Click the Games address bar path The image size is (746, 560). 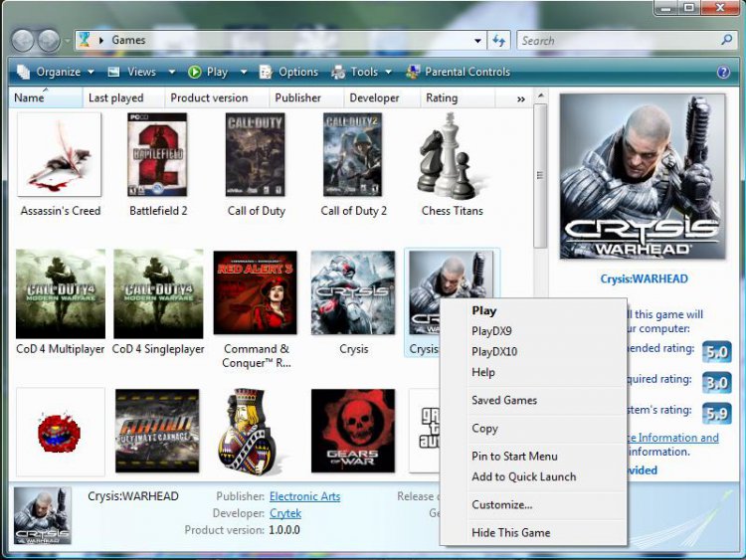128,40
